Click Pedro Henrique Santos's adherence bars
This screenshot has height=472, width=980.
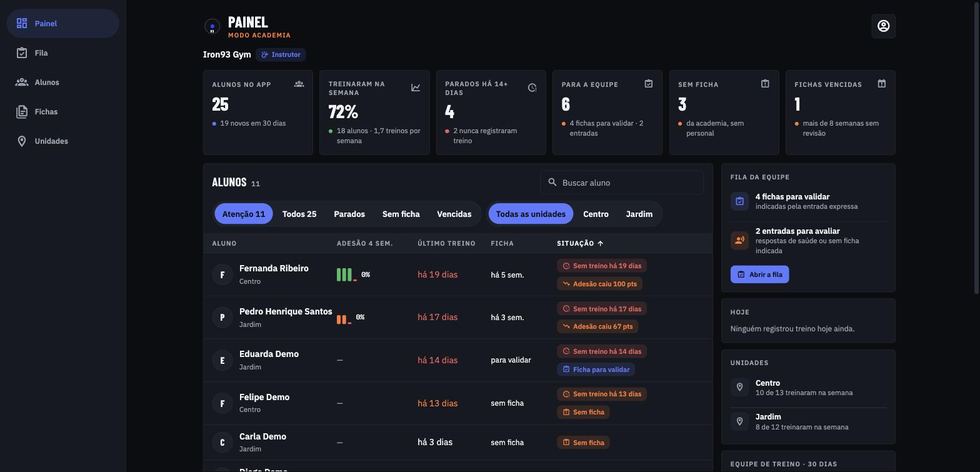coord(344,319)
